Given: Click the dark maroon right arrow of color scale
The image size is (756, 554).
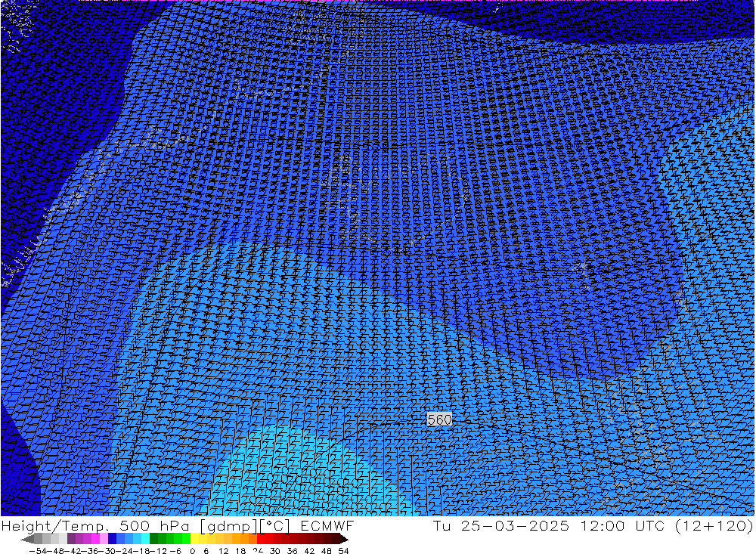Looking at the screenshot, I should (343, 539).
